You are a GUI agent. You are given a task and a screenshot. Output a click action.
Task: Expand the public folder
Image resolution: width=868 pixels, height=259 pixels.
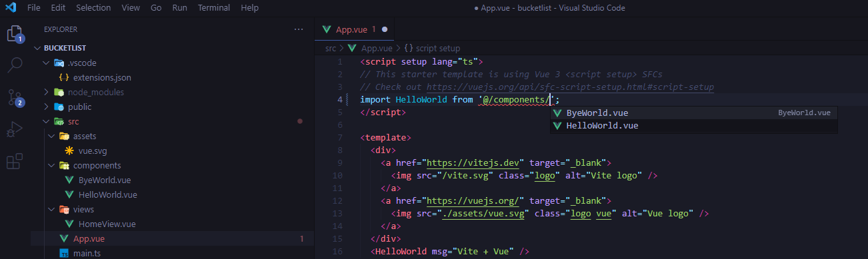47,107
